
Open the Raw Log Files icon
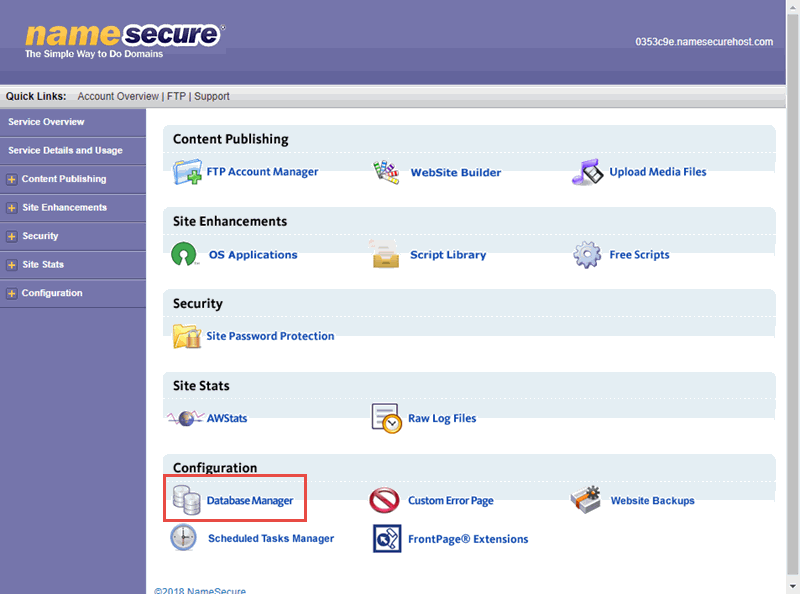pyautogui.click(x=386, y=418)
